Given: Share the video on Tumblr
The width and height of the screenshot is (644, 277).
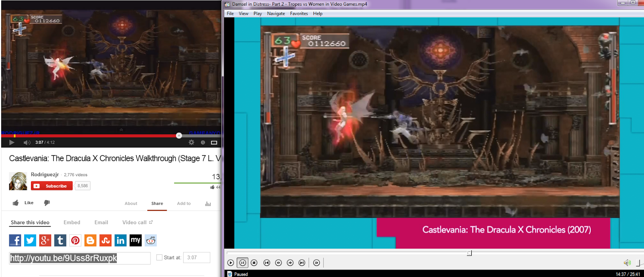Looking at the screenshot, I should pyautogui.click(x=60, y=241).
